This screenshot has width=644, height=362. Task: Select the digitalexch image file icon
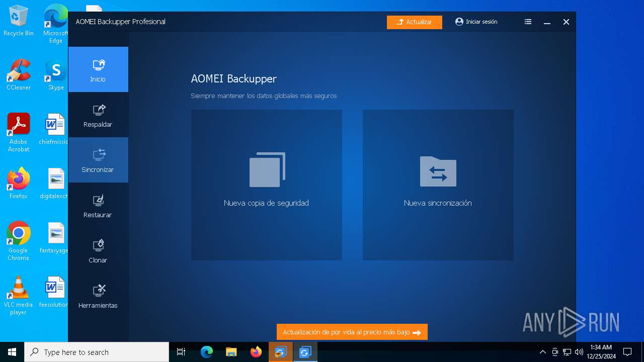54,184
